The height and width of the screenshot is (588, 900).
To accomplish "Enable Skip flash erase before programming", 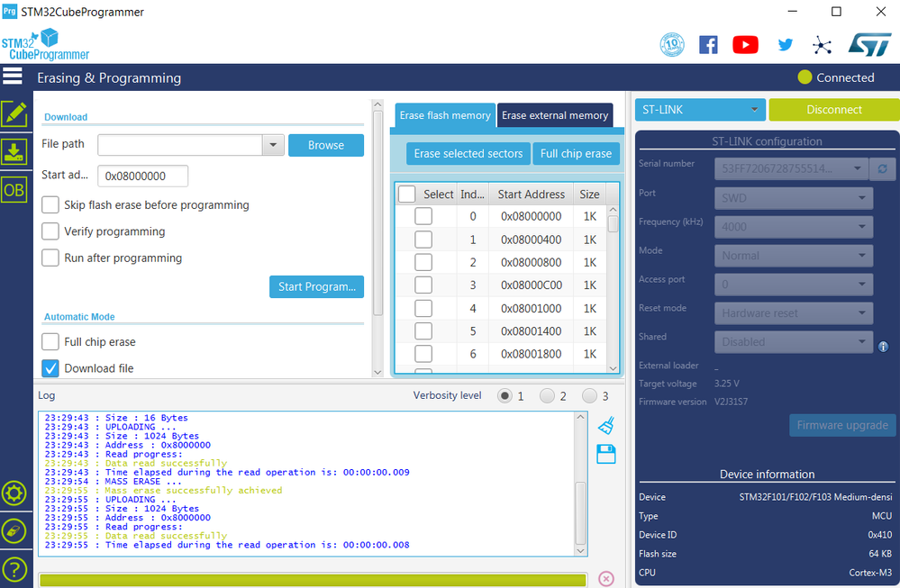I will pyautogui.click(x=50, y=204).
